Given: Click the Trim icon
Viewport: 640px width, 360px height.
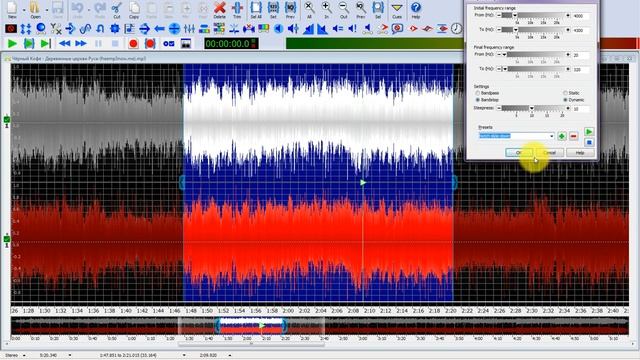Looking at the screenshot, I should pos(237,9).
